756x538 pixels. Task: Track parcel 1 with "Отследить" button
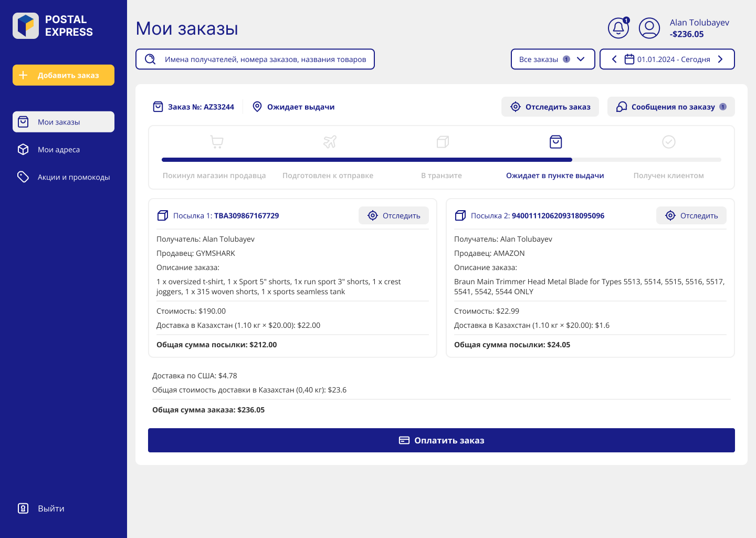(x=394, y=215)
